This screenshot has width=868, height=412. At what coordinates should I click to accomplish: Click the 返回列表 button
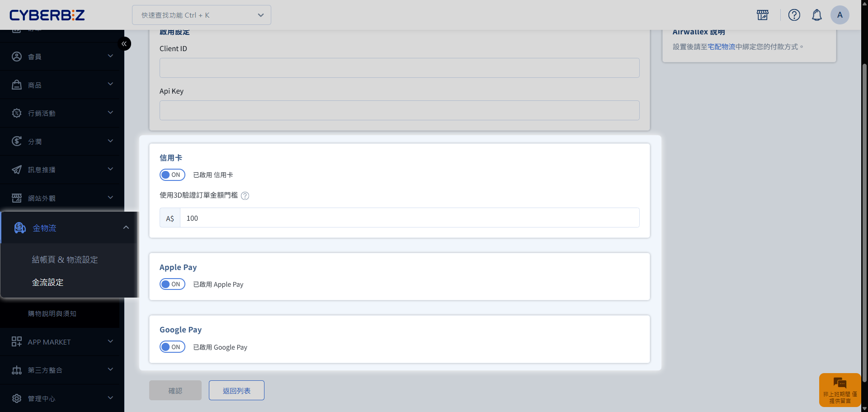tap(236, 391)
